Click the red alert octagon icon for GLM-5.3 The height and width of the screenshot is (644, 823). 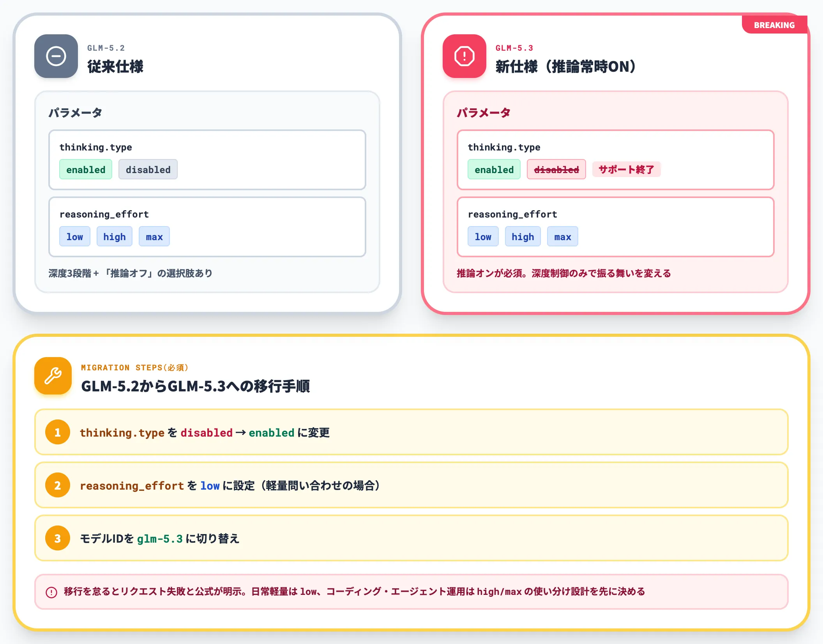[464, 56]
